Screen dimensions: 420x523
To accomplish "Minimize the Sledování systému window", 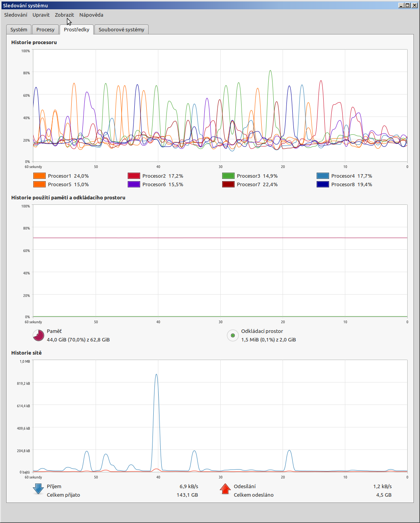I will pyautogui.click(x=401, y=5).
